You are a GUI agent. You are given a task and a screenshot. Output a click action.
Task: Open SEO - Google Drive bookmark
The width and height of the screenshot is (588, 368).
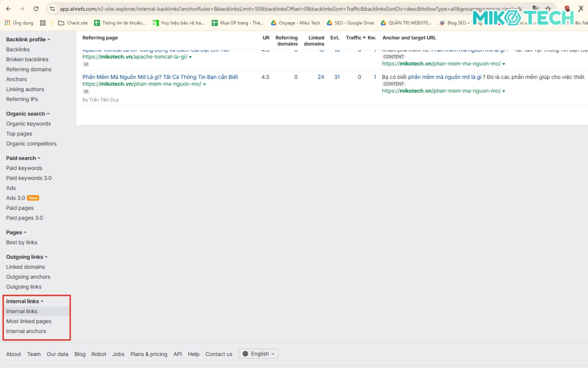click(x=350, y=23)
